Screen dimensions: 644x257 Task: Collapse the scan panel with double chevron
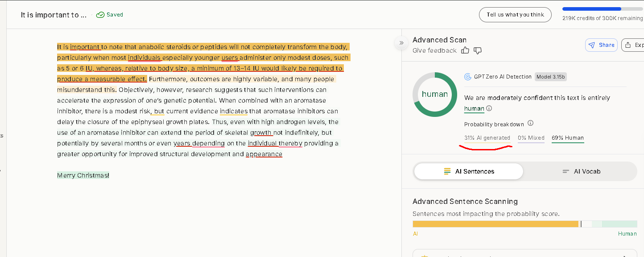click(401, 43)
